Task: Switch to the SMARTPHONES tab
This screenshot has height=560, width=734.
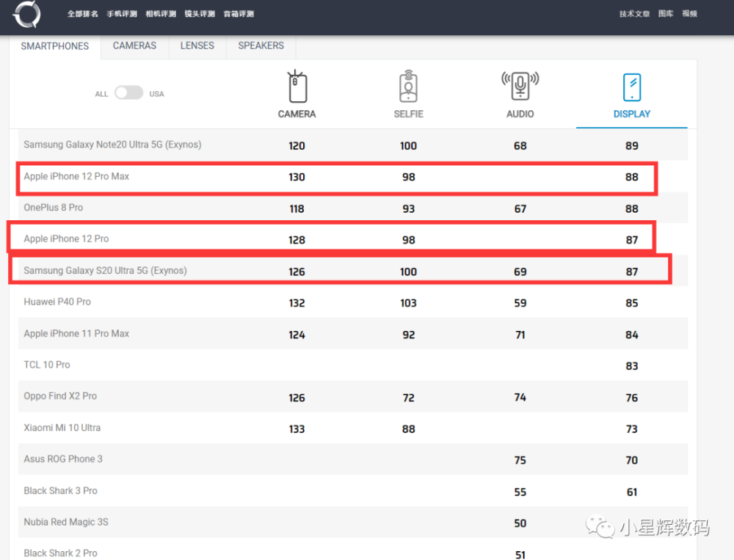Action: point(55,46)
